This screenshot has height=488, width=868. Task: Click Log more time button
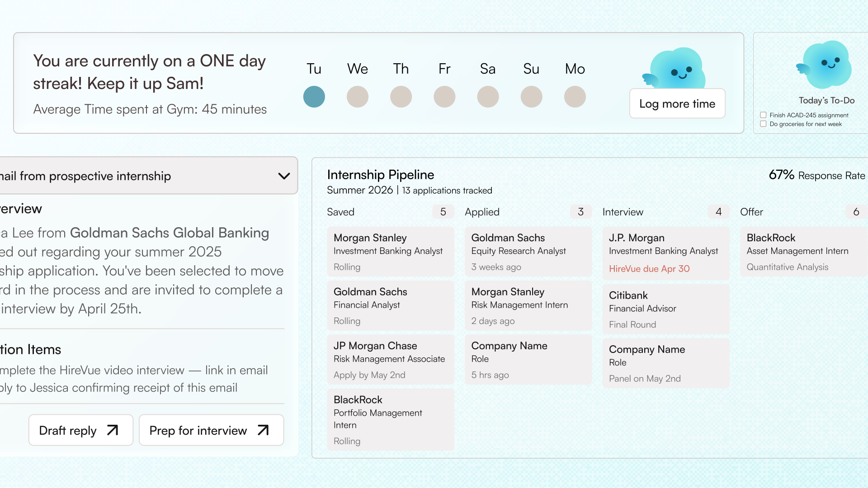pos(677,103)
